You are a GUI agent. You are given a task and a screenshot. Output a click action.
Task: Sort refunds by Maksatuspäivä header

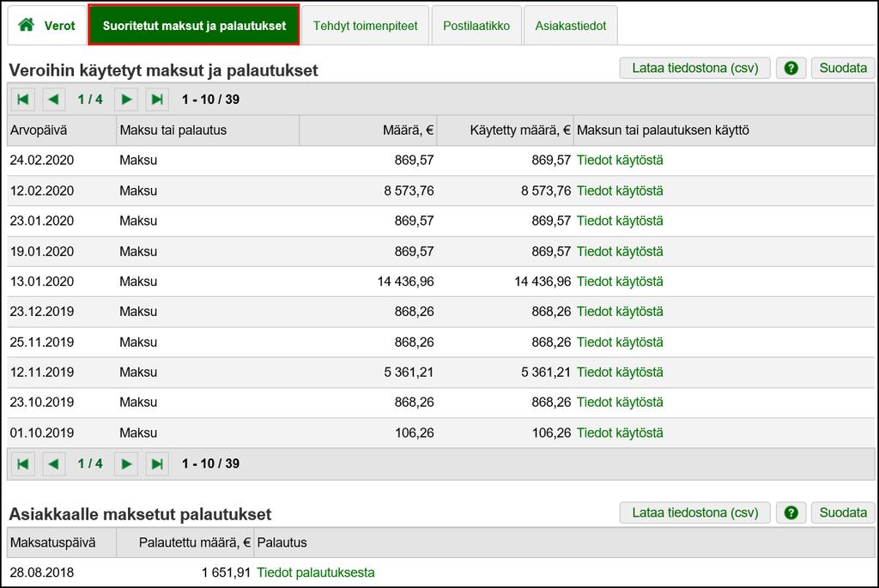[x=62, y=543]
